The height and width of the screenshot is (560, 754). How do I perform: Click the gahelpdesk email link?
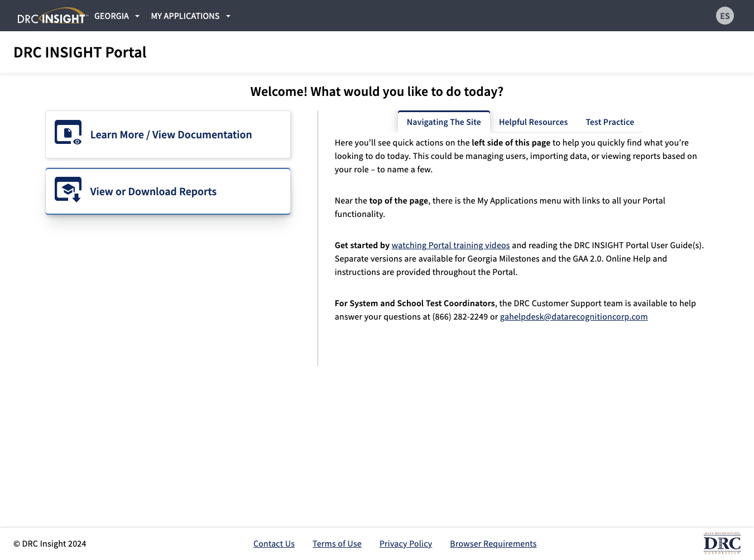click(574, 317)
